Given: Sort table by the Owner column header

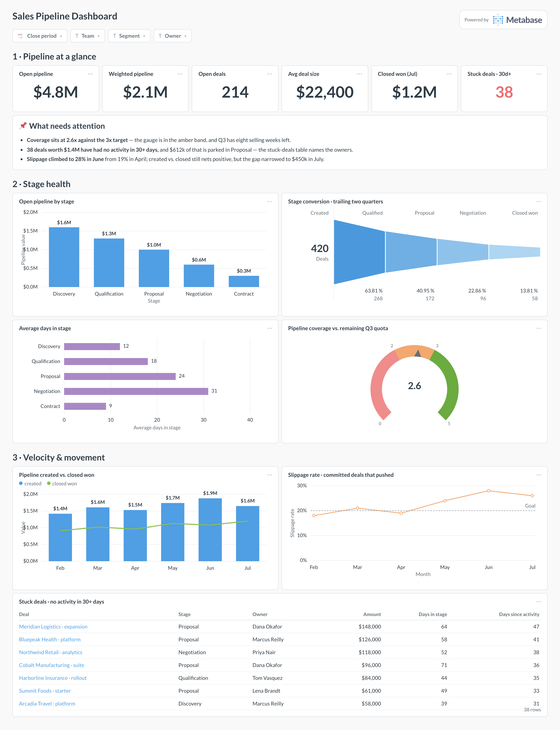Looking at the screenshot, I should [x=260, y=614].
